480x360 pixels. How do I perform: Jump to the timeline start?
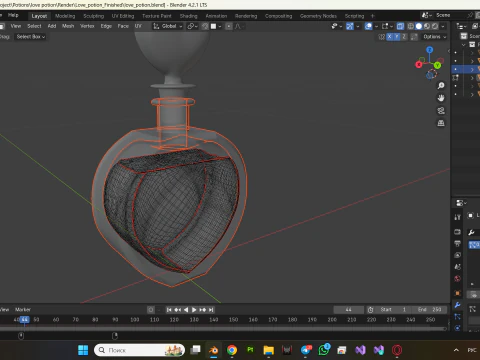click(169, 310)
